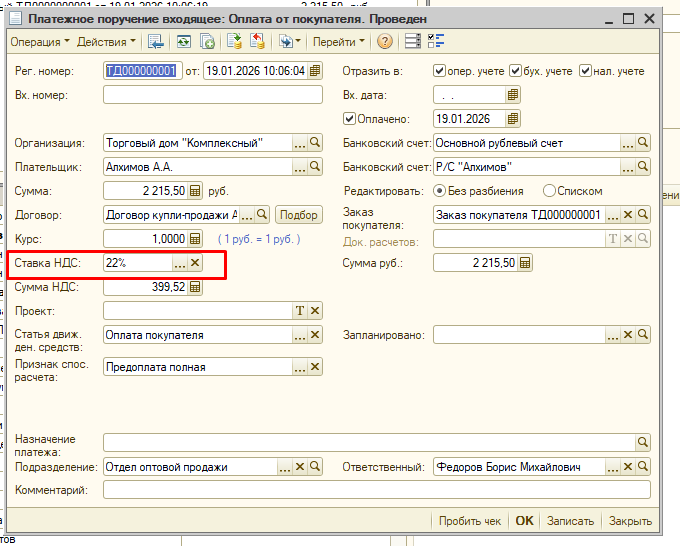Viewport: 680px width, 546px height.
Task: Click the unpost document toolbar icon
Action: pyautogui.click(x=257, y=42)
